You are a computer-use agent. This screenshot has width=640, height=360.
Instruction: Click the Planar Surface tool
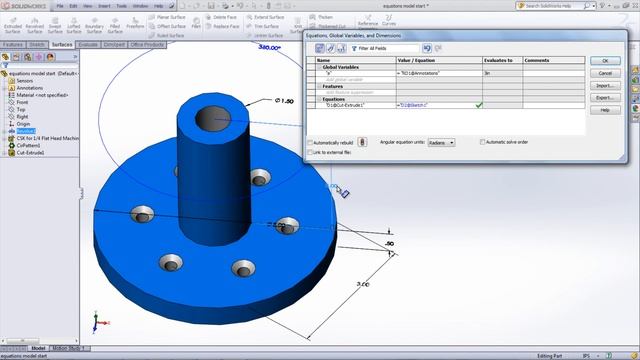tap(167, 17)
